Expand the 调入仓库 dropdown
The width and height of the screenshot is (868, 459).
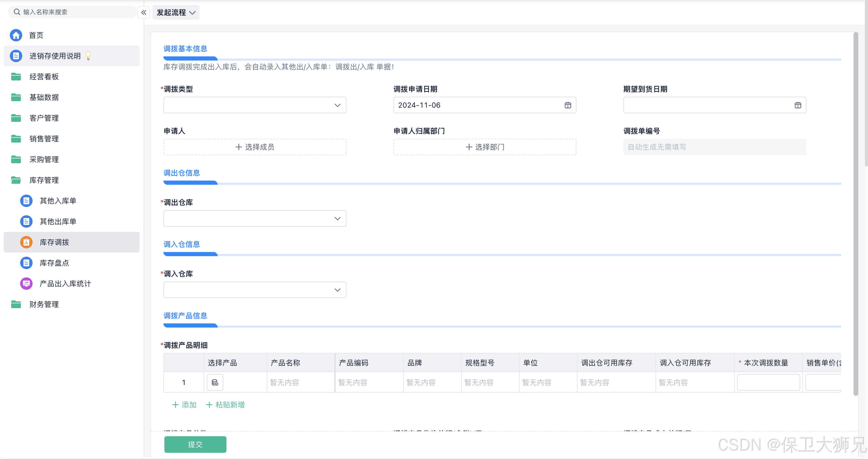255,290
